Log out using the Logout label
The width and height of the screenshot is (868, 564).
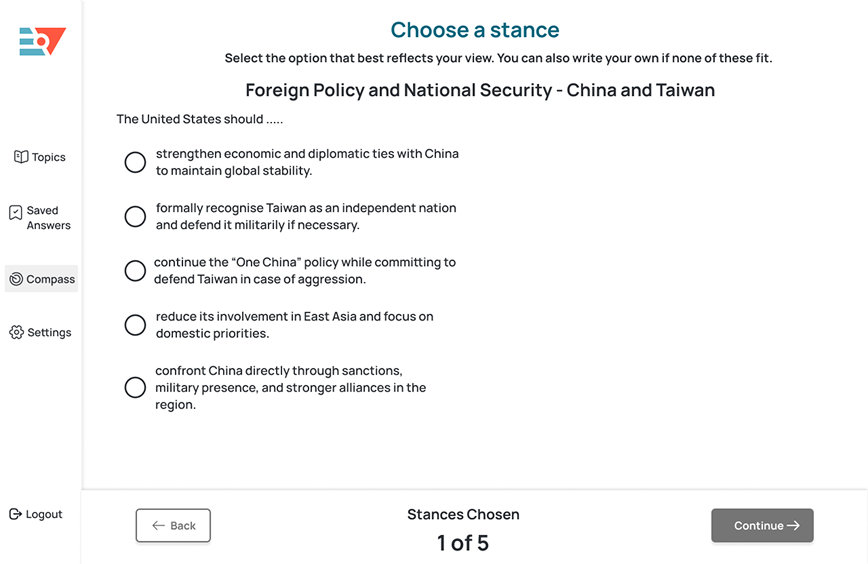(44, 514)
